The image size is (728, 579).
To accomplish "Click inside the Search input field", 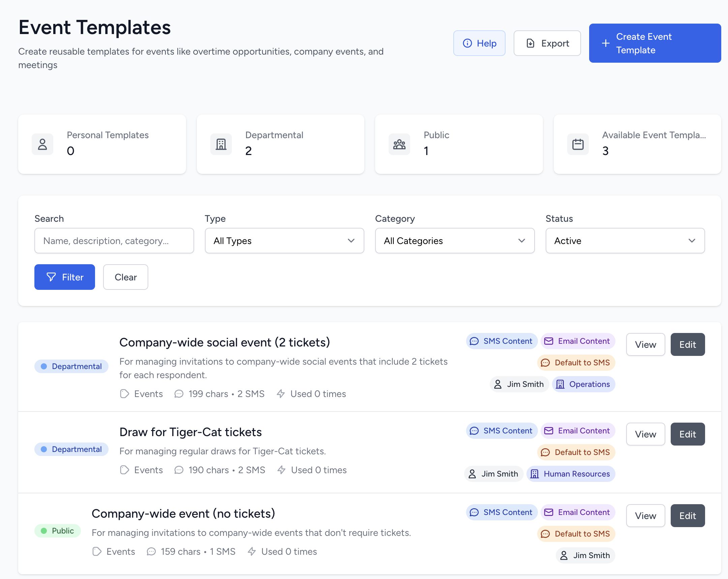I will [114, 241].
